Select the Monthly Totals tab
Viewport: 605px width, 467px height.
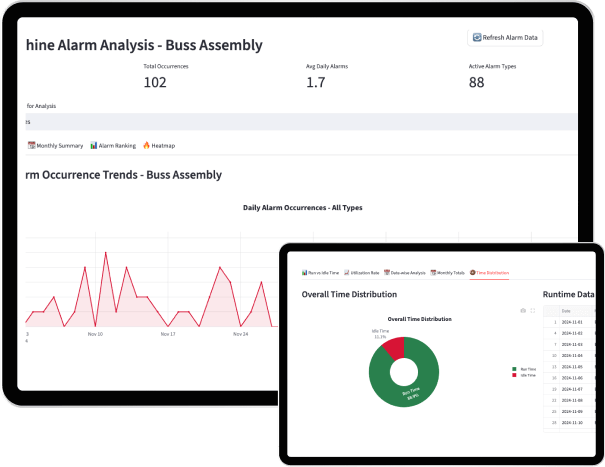[x=450, y=272]
